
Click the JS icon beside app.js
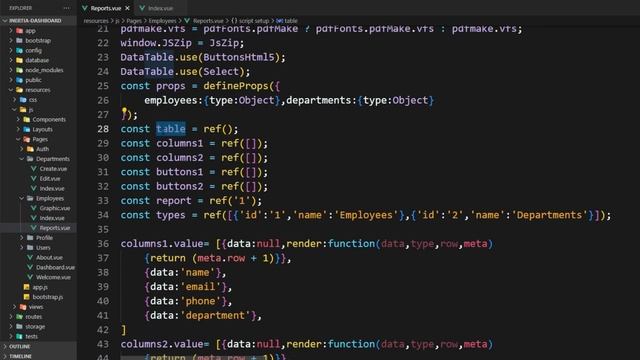27,287
